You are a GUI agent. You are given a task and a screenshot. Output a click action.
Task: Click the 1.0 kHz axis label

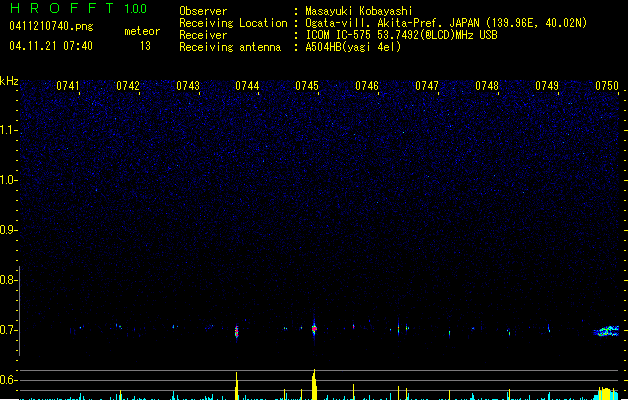(8, 180)
